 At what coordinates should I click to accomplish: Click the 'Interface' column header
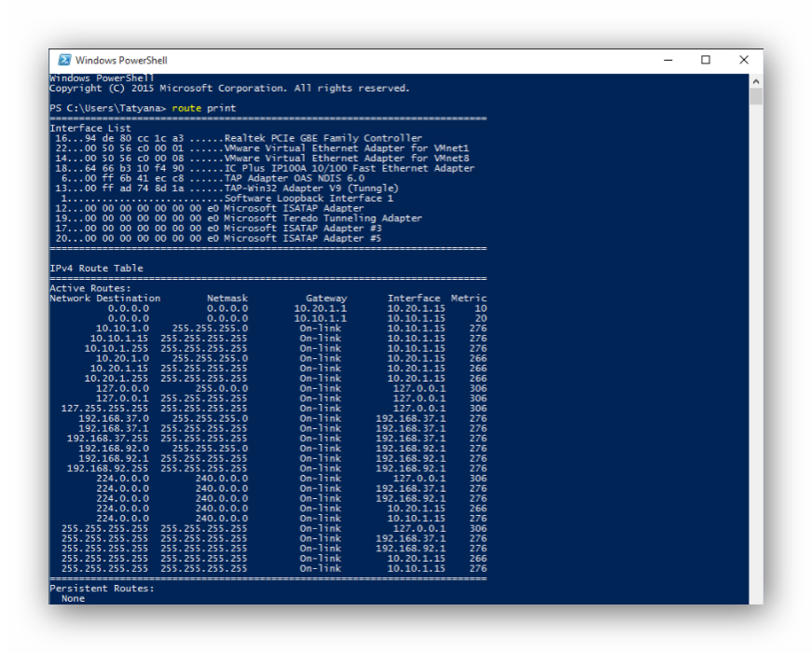coord(414,299)
